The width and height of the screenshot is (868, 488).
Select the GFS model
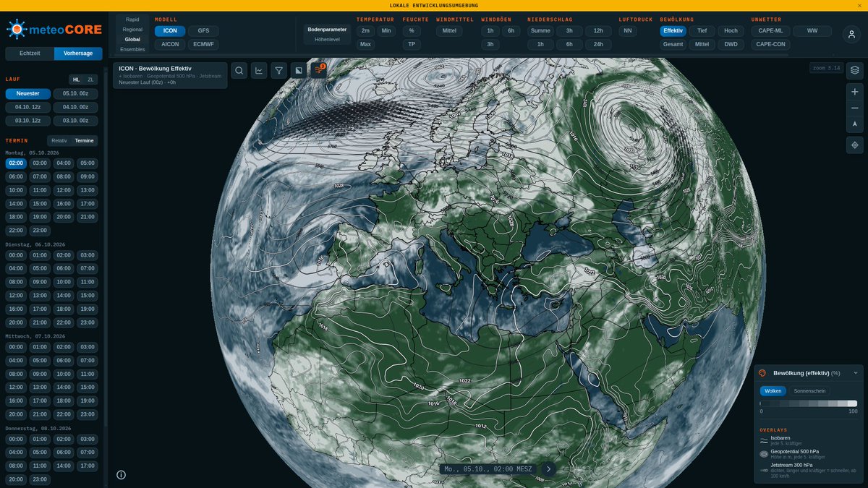[x=203, y=31]
